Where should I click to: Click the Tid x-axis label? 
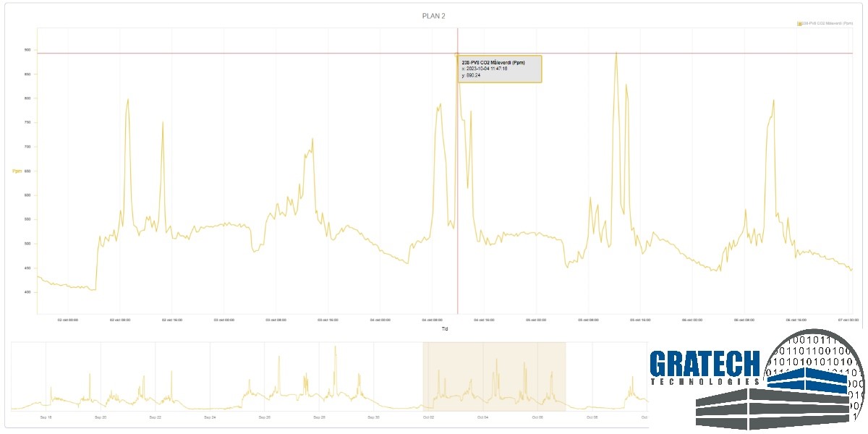pos(445,328)
